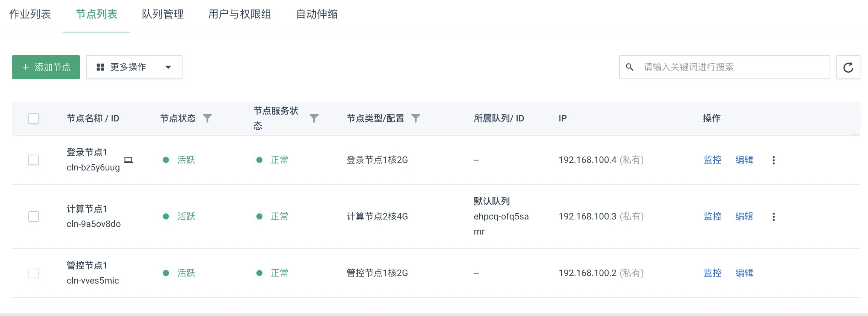Open filter for 节点状态 column

(x=207, y=118)
